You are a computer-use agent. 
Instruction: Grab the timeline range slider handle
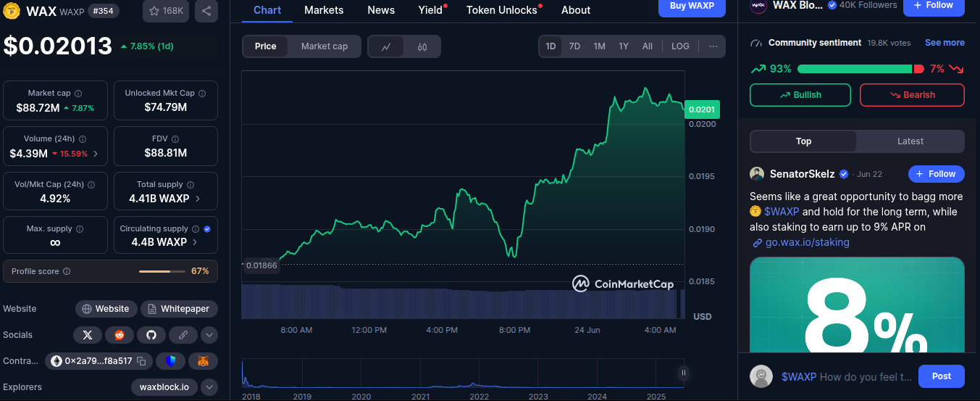pos(683,373)
